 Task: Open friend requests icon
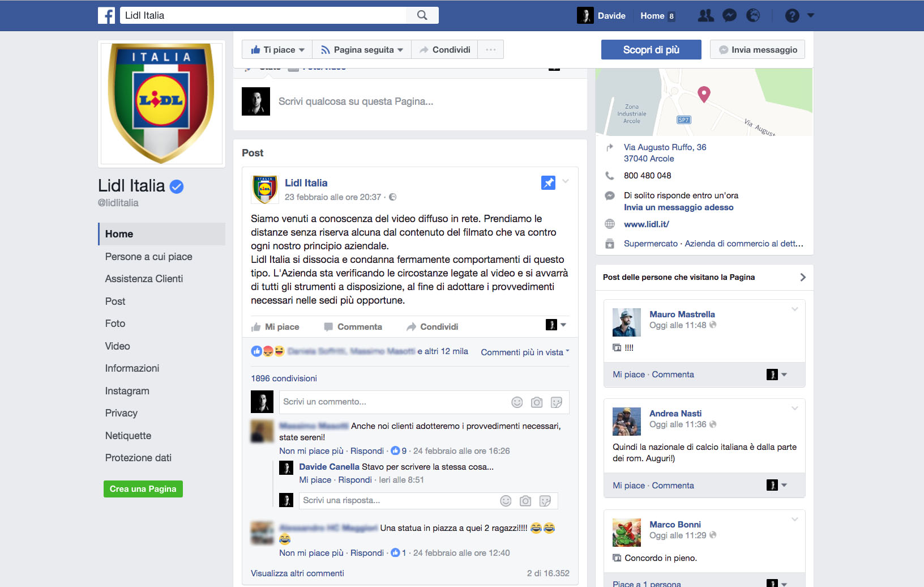click(x=706, y=15)
